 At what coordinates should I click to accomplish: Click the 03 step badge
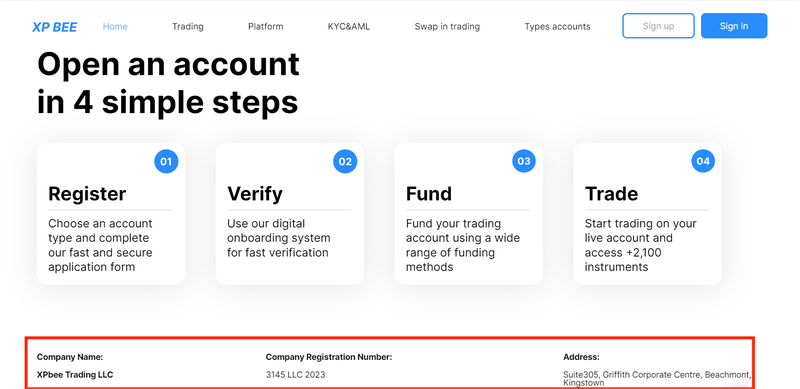click(x=524, y=161)
